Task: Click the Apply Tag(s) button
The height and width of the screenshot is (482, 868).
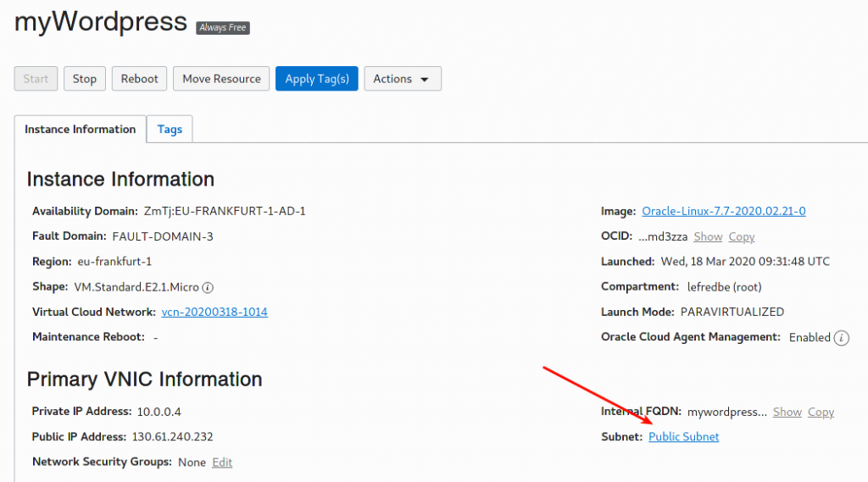Action: coord(317,79)
